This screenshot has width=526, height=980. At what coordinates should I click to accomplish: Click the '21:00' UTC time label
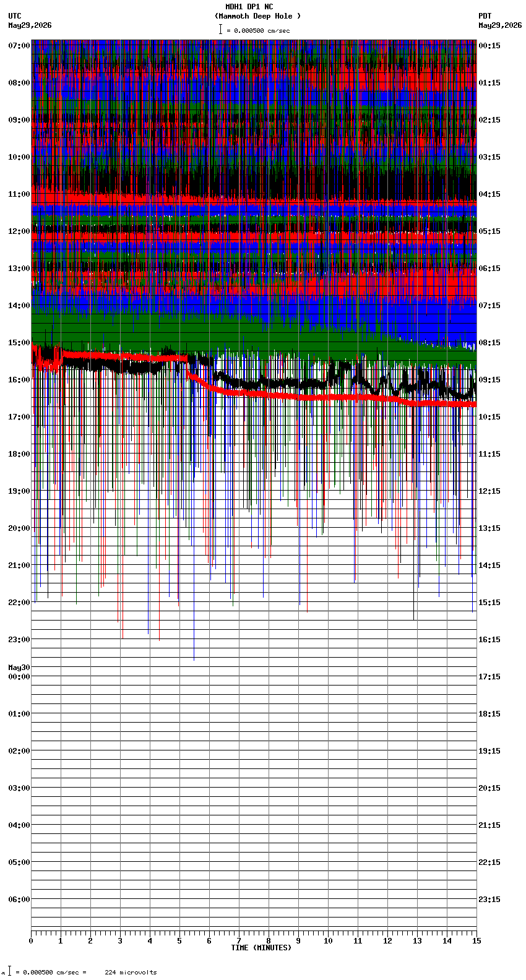pos(19,565)
